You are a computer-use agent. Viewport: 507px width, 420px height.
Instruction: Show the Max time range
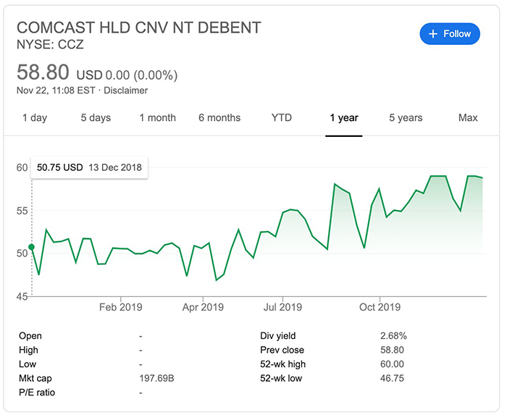tap(468, 118)
